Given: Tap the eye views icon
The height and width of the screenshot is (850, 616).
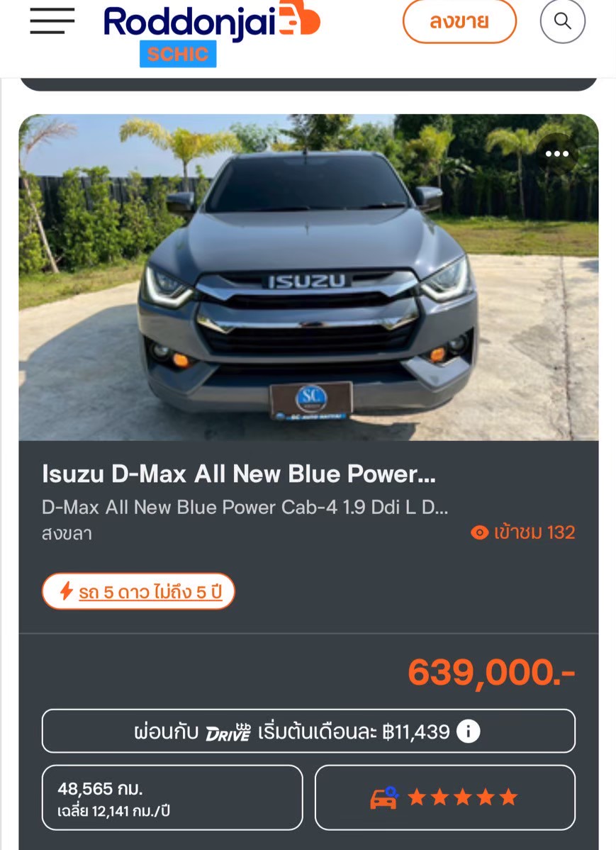Looking at the screenshot, I should (479, 532).
